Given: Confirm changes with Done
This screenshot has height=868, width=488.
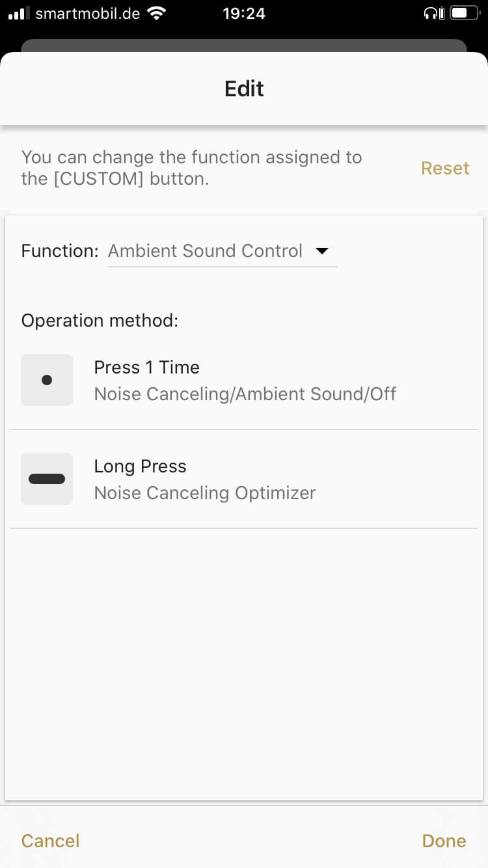Looking at the screenshot, I should coord(444,841).
